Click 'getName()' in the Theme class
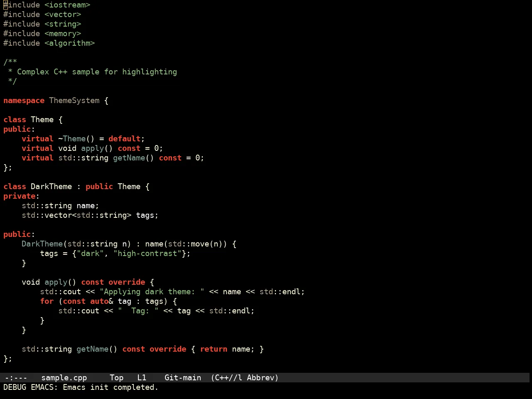Screen dimensions: 532x399 click(x=133, y=158)
